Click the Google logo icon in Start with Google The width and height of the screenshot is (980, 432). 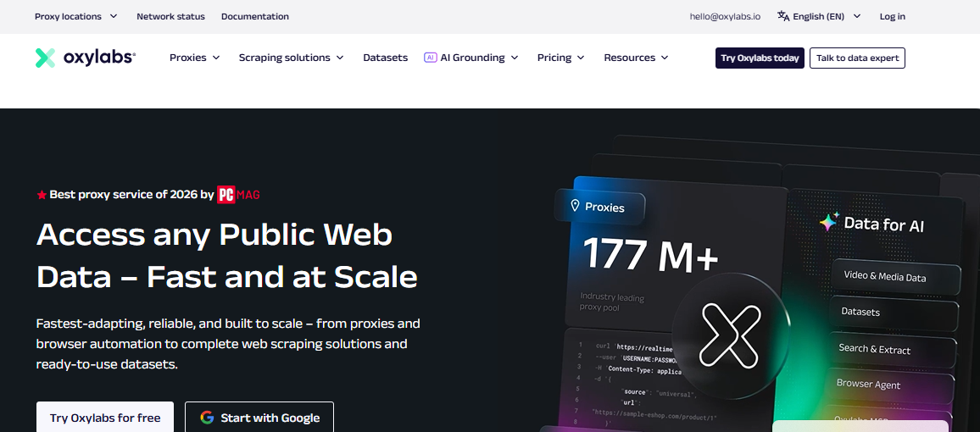(x=207, y=418)
